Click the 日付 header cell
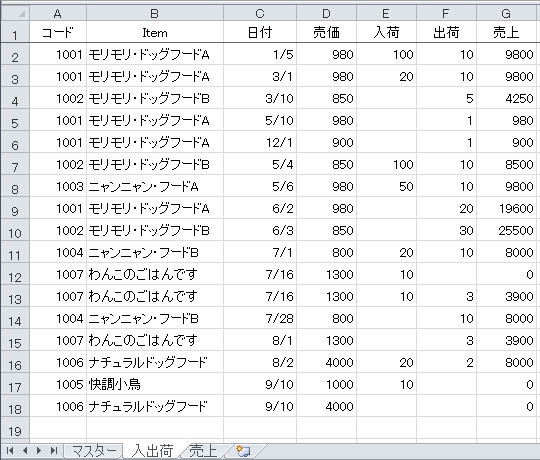 click(260, 32)
